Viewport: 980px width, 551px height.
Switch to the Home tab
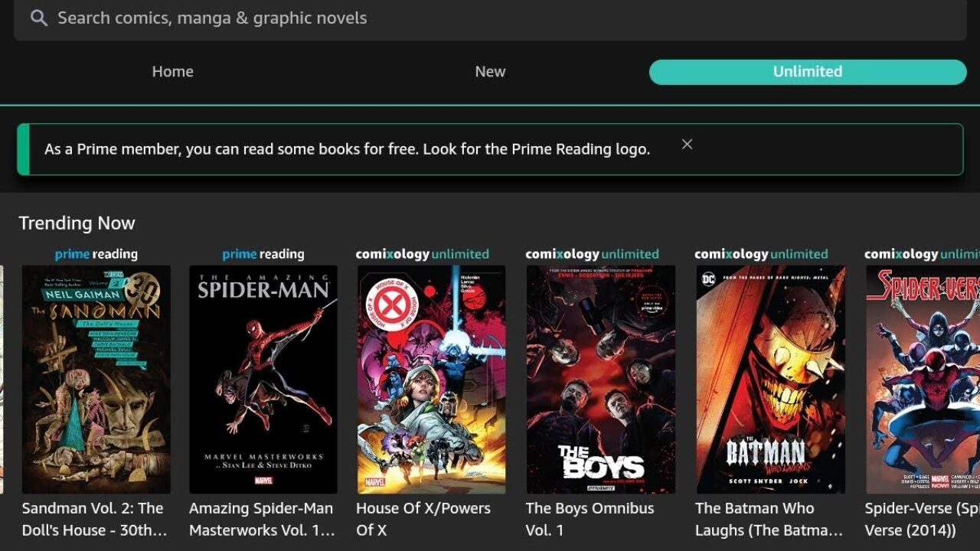pyautogui.click(x=172, y=71)
